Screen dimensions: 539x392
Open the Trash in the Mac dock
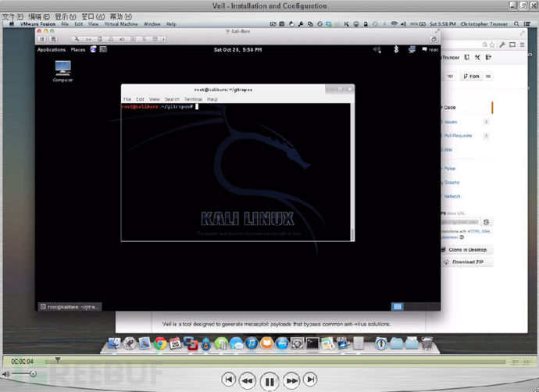[x=427, y=344]
